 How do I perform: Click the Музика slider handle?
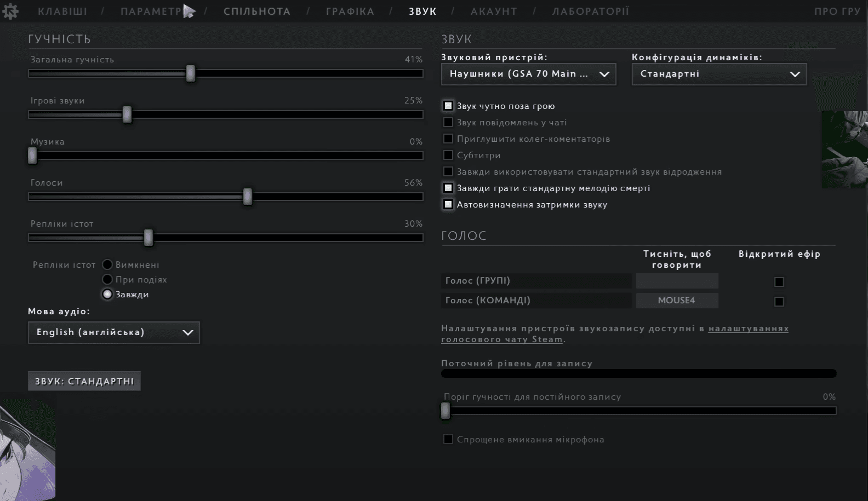pyautogui.click(x=32, y=156)
